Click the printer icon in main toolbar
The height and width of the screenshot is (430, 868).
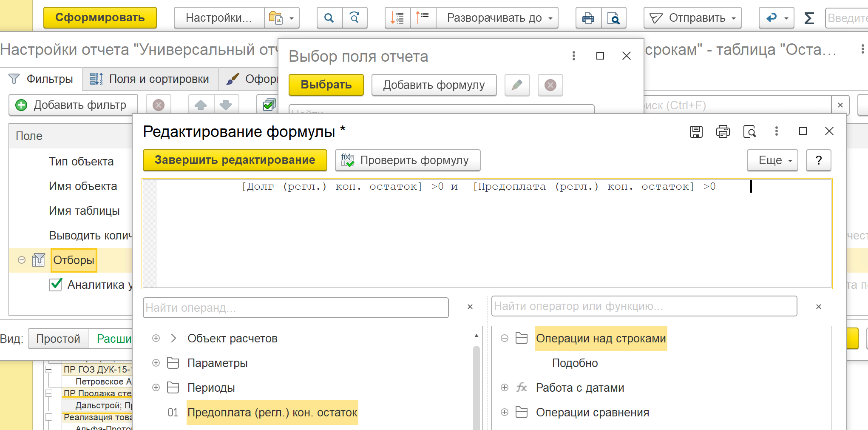(x=588, y=18)
